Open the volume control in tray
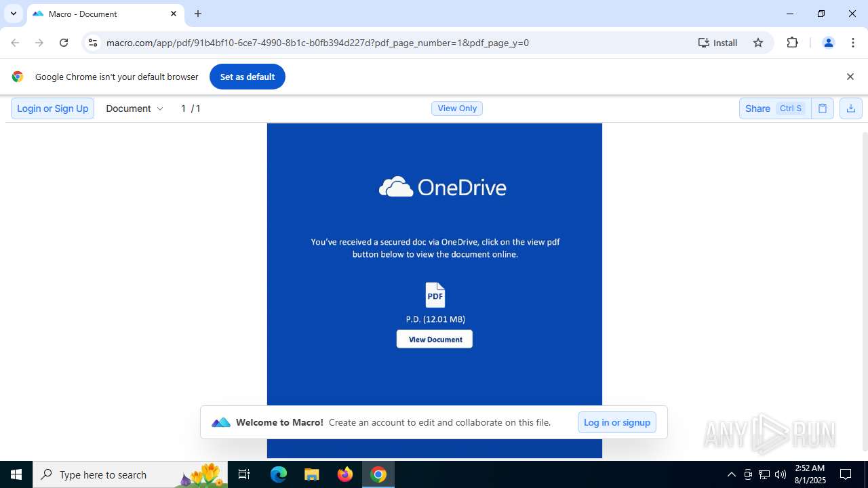The height and width of the screenshot is (488, 868). tap(781, 474)
